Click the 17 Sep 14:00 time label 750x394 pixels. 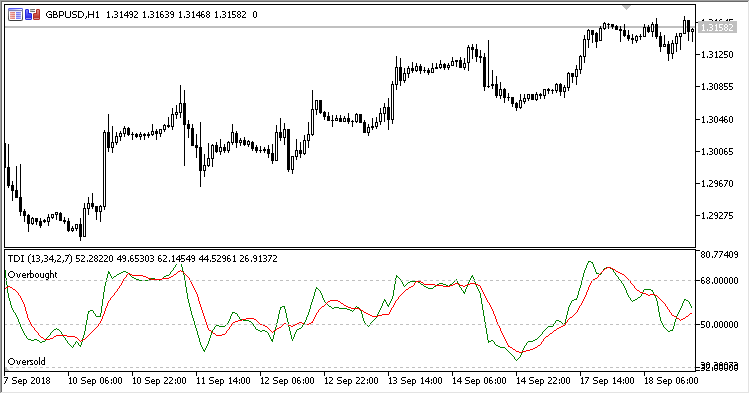(607, 381)
